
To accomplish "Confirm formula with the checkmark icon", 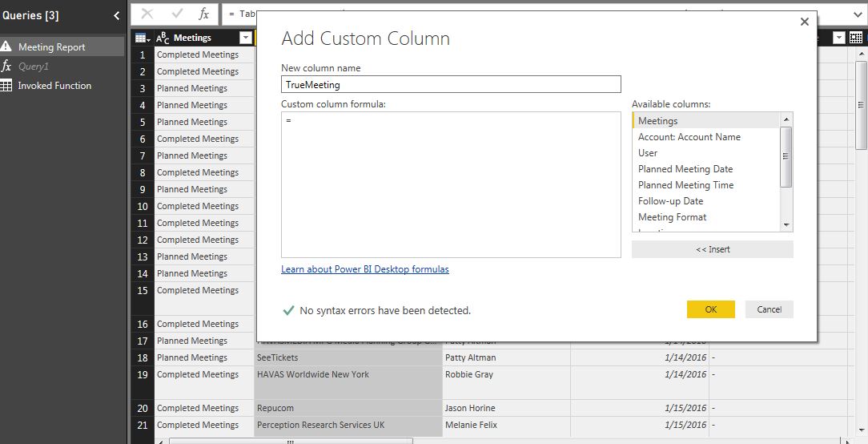I will [x=177, y=14].
